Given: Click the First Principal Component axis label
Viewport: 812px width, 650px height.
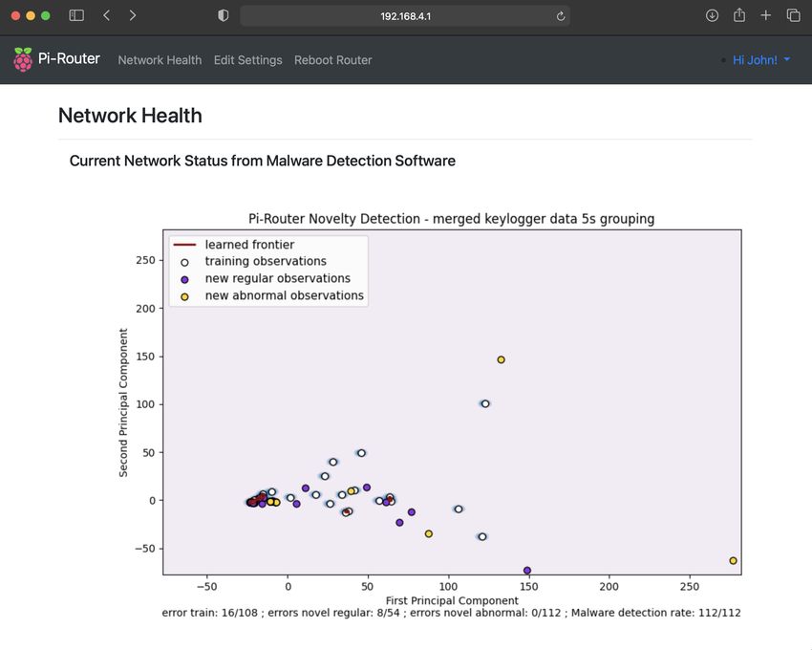Looking at the screenshot, I should (x=452, y=600).
